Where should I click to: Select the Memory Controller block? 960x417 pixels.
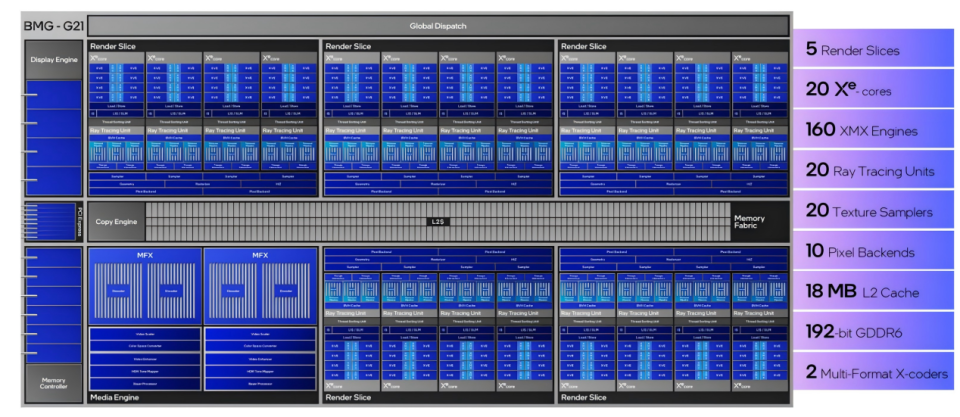coord(54,384)
